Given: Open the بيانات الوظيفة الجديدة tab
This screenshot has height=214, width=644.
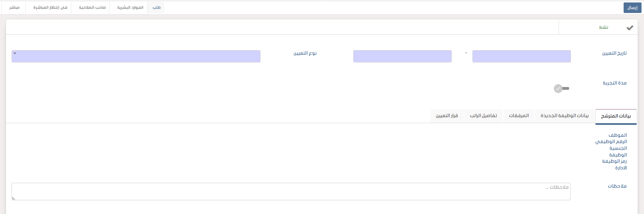Looking at the screenshot, I should click(x=564, y=116).
